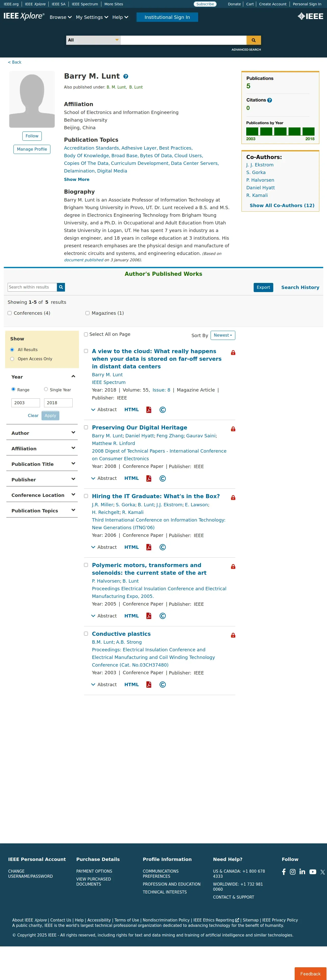Click lock icon for Conductive plastics
This screenshot has width=327, height=980.
233,635
